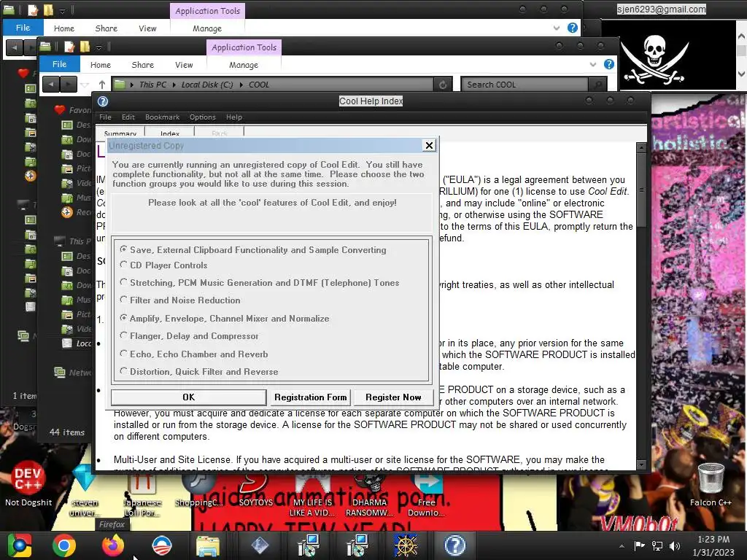Click This PC in the address breadcrumb
The height and width of the screenshot is (560, 747).
point(153,85)
